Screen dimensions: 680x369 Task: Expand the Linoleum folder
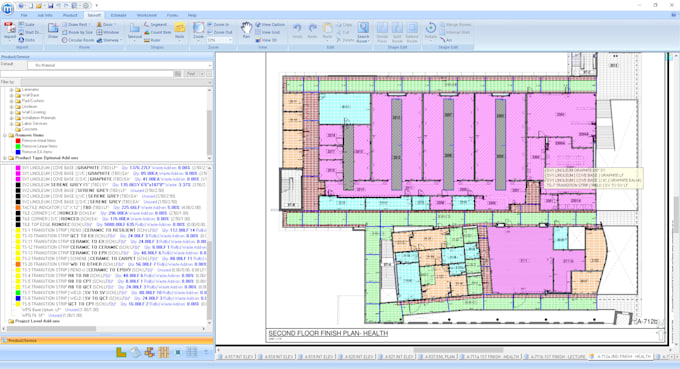[12, 107]
